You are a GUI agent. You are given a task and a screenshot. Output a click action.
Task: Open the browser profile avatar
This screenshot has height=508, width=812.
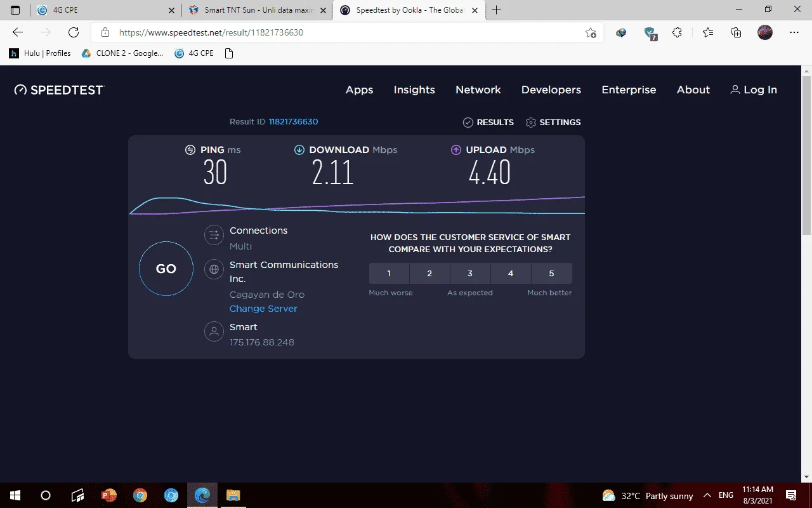(x=765, y=32)
